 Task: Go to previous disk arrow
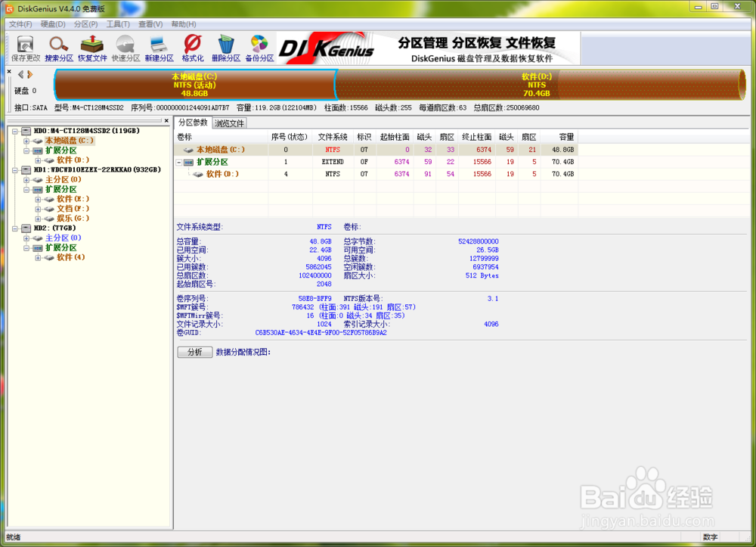point(20,74)
